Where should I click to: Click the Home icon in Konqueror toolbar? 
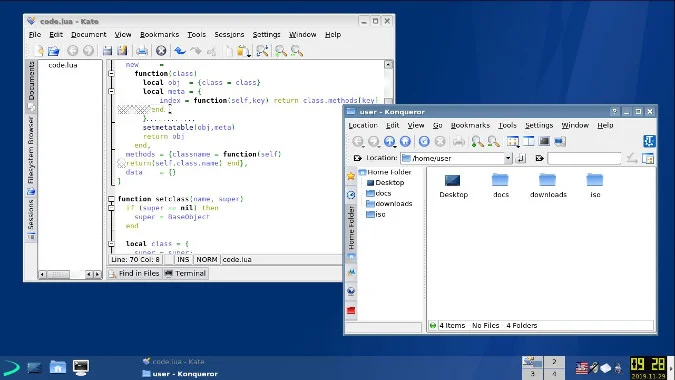tap(405, 141)
